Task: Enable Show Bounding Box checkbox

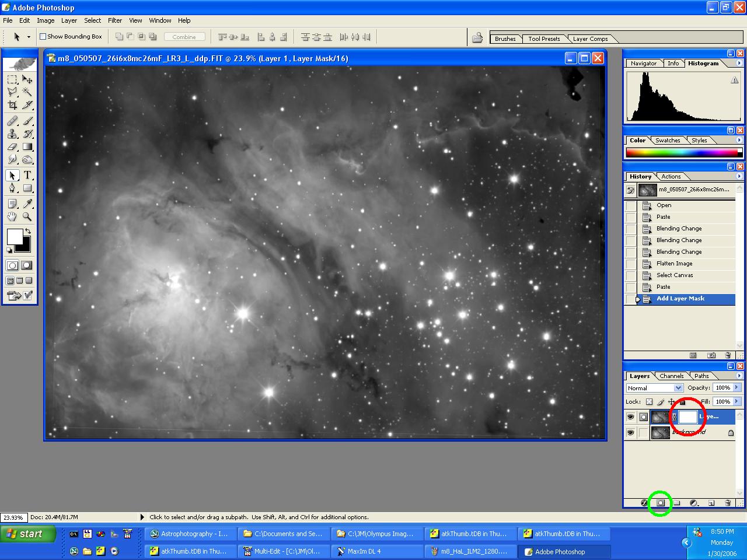Action: tap(43, 37)
